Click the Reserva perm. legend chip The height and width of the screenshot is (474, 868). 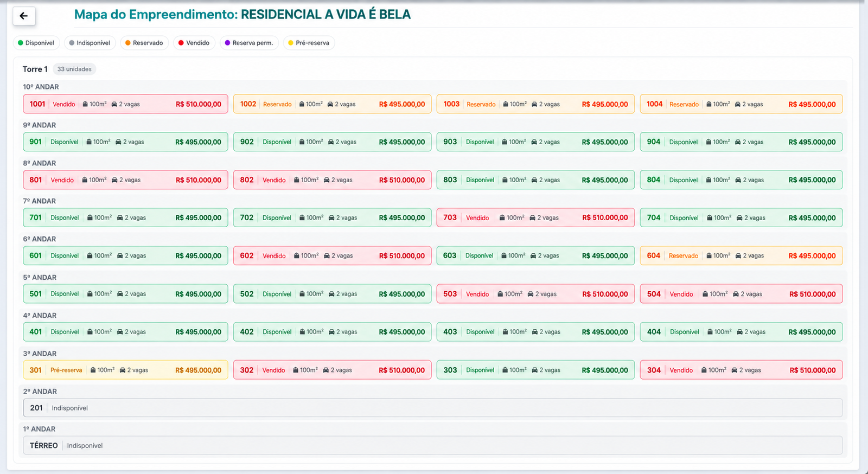coord(250,43)
